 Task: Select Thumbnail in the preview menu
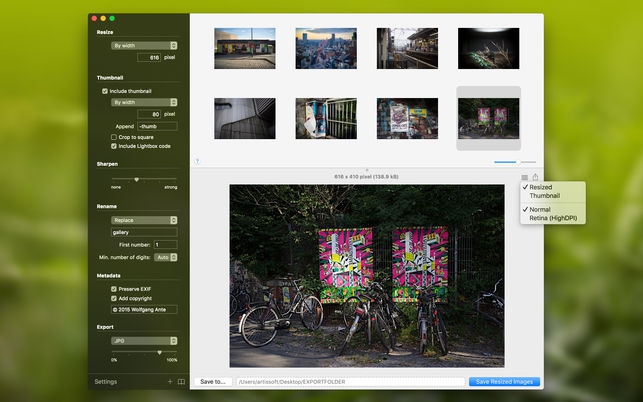(x=545, y=196)
